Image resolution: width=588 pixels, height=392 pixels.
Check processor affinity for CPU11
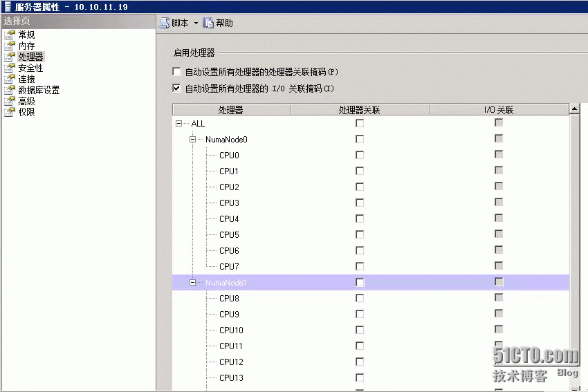click(x=360, y=346)
